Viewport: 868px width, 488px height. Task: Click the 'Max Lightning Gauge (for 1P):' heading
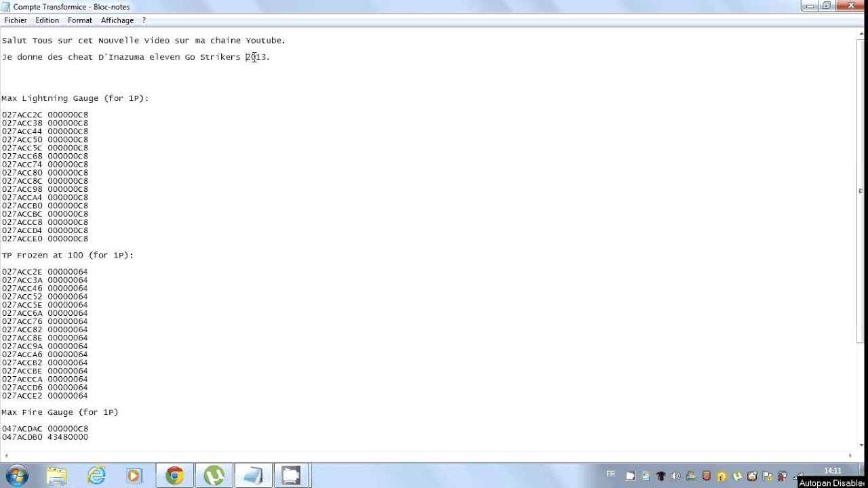(x=75, y=98)
